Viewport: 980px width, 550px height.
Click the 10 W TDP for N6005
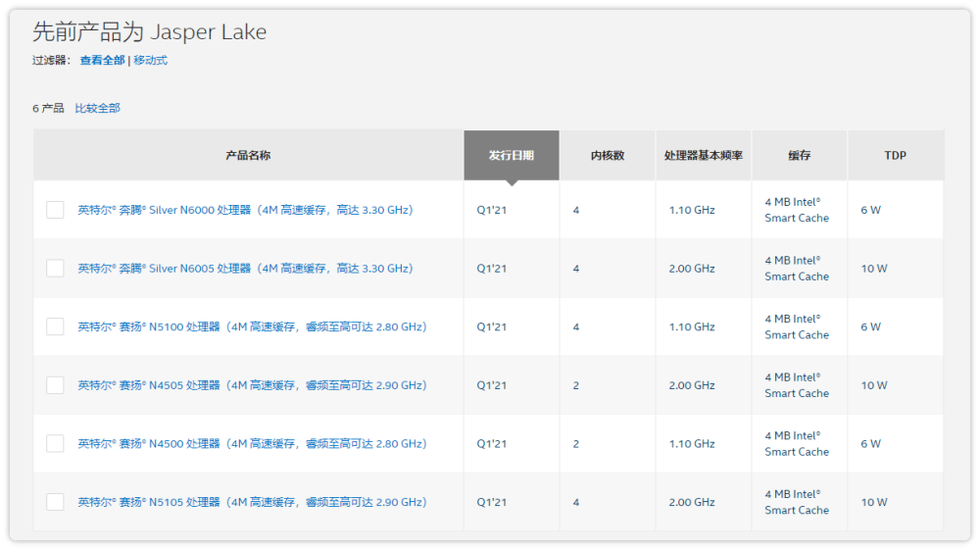[x=874, y=268]
